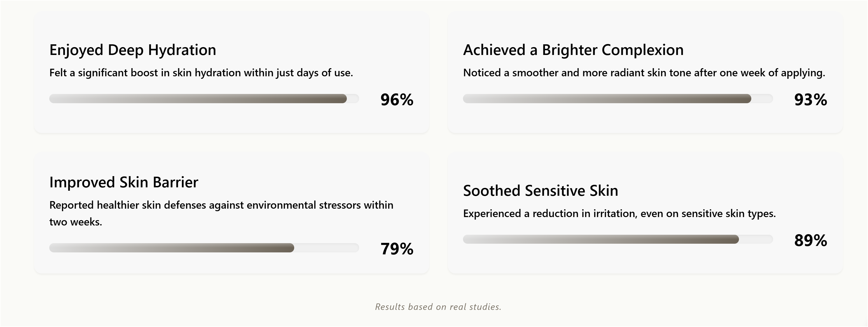Click the skin hydration boost description text
868x327 pixels.
[x=201, y=73]
